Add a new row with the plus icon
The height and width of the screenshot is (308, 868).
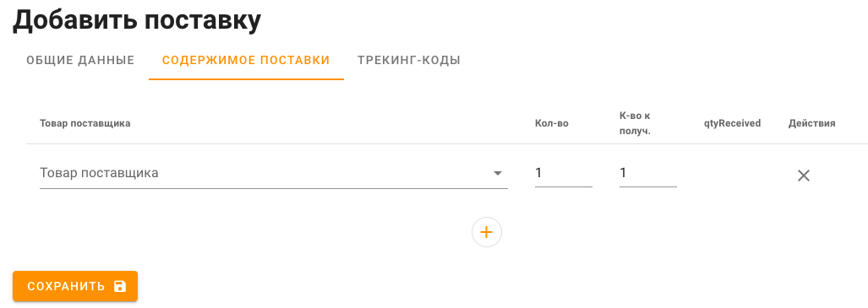[487, 232]
